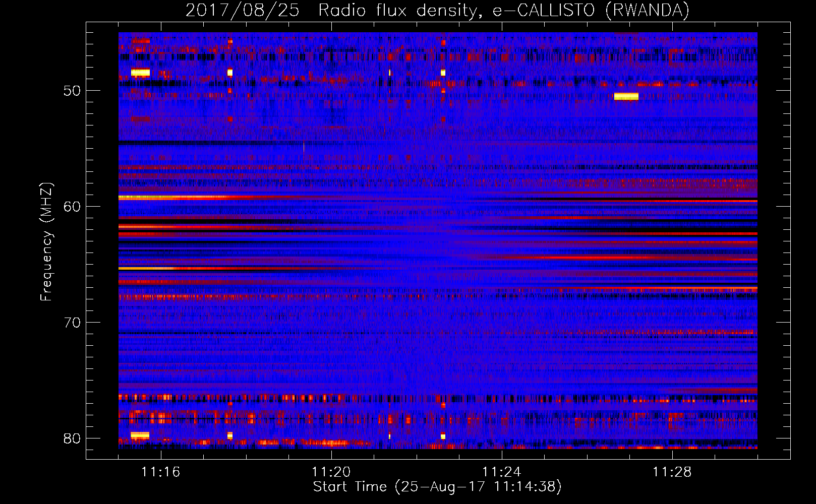The image size is (816, 504).
Task: Click the 60 MHz tick label
Action: tap(72, 207)
